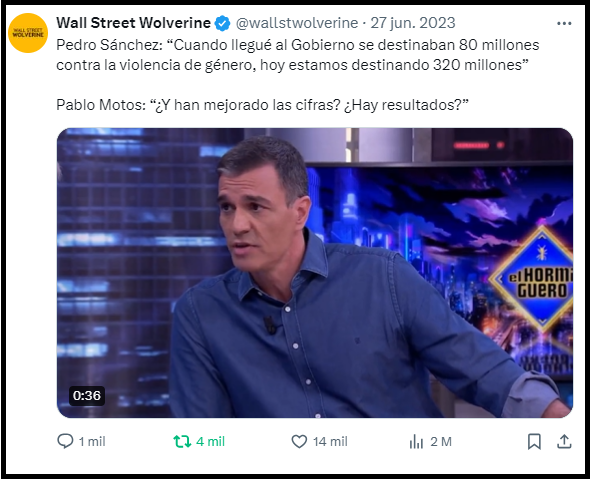Click the 0:36 video duration badge
Screen dimensions: 590x479
point(87,395)
